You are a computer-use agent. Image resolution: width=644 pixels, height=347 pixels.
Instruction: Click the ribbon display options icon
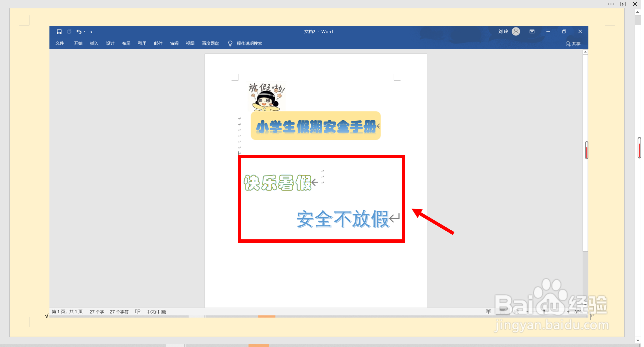click(532, 31)
